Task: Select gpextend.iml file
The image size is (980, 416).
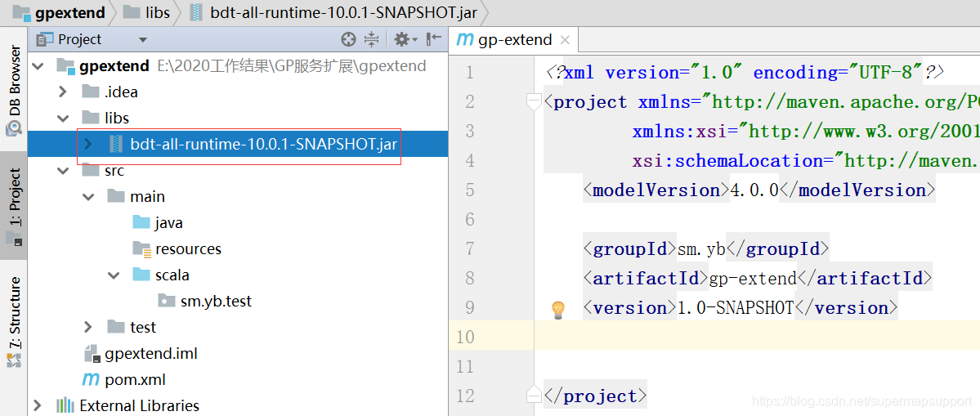Action: click(x=151, y=354)
